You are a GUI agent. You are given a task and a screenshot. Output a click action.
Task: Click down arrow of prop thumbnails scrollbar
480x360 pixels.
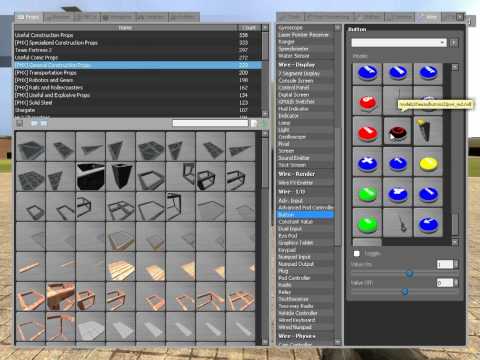(265, 342)
